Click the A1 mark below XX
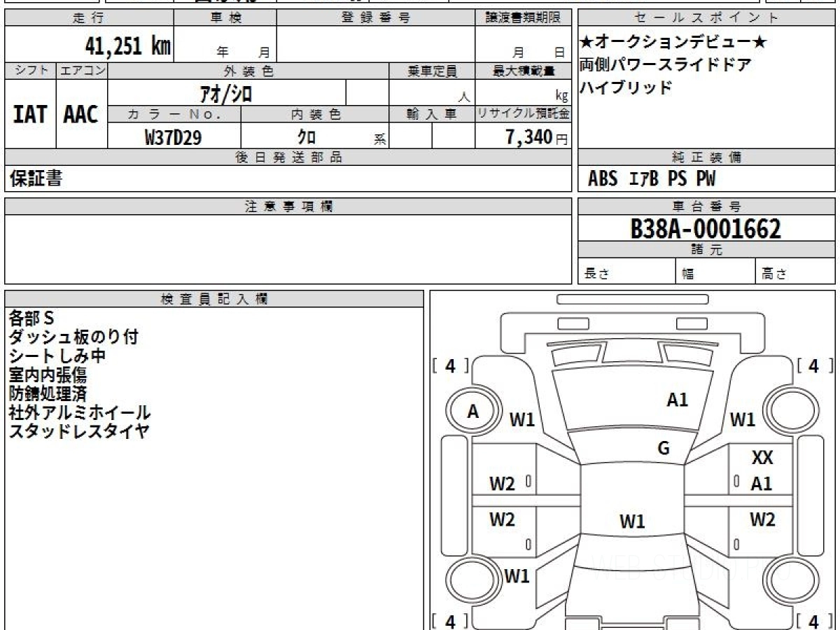The image size is (840, 630). (x=762, y=483)
